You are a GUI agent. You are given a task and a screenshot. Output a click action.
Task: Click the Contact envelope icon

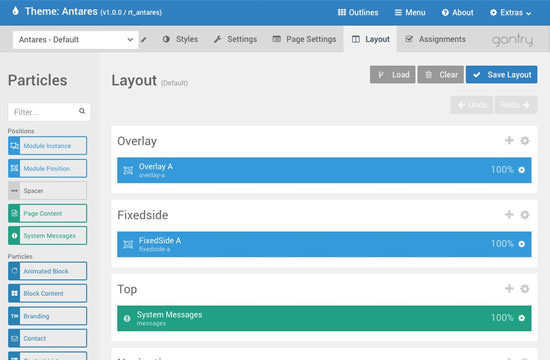[x=14, y=339]
